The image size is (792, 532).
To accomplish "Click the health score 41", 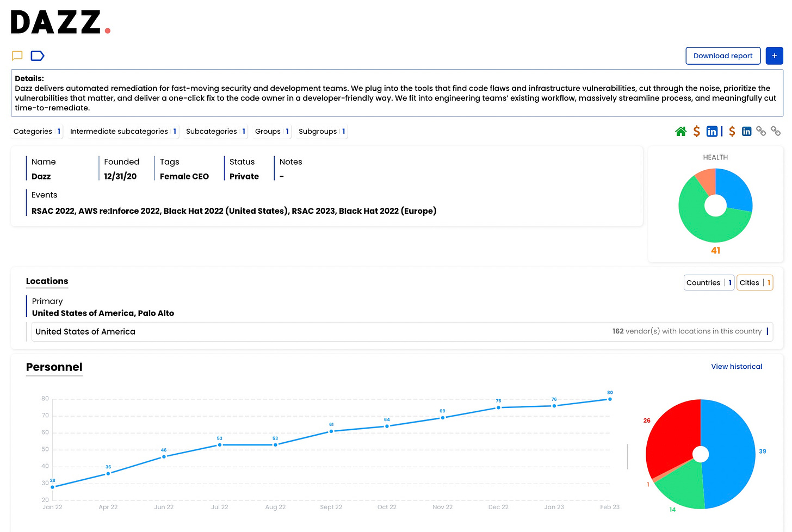I will pyautogui.click(x=715, y=250).
